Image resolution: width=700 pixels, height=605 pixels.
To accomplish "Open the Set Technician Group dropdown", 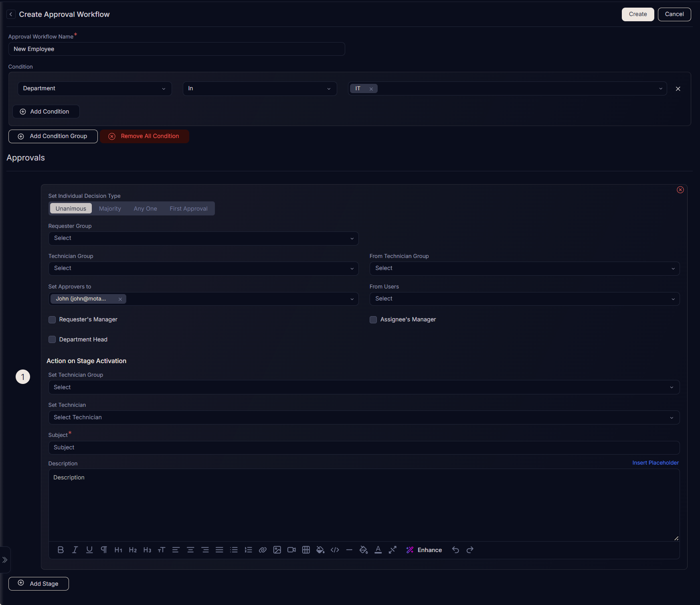I will (x=364, y=387).
